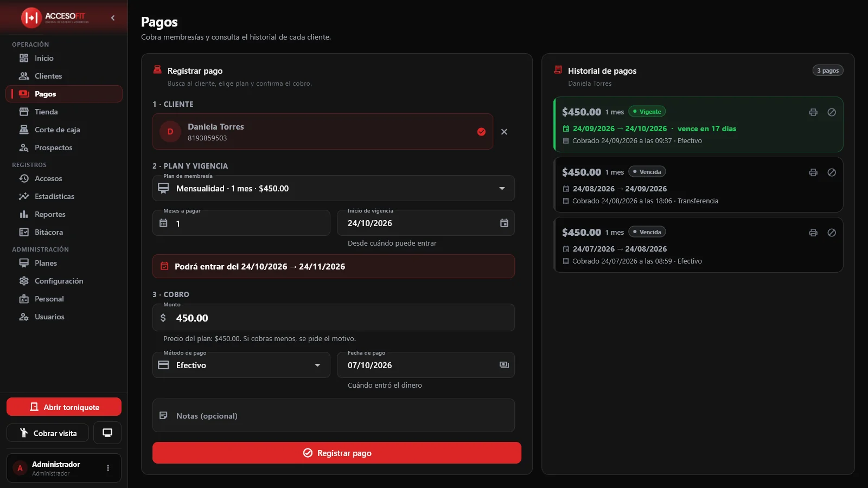The image size is (868, 488).
Task: Go to Inicio in the sidebar
Action: (x=64, y=58)
